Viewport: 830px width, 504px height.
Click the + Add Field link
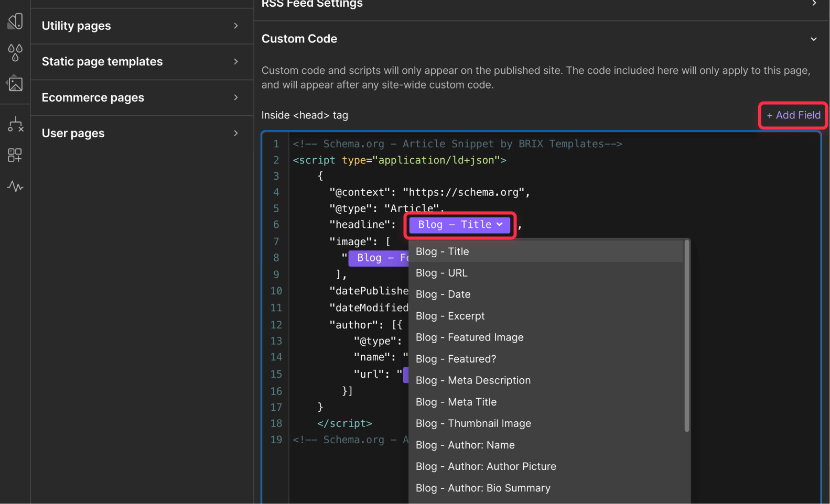[x=793, y=115]
